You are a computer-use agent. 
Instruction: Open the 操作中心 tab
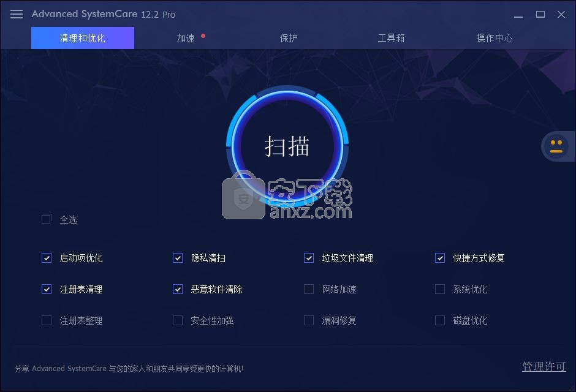[495, 38]
